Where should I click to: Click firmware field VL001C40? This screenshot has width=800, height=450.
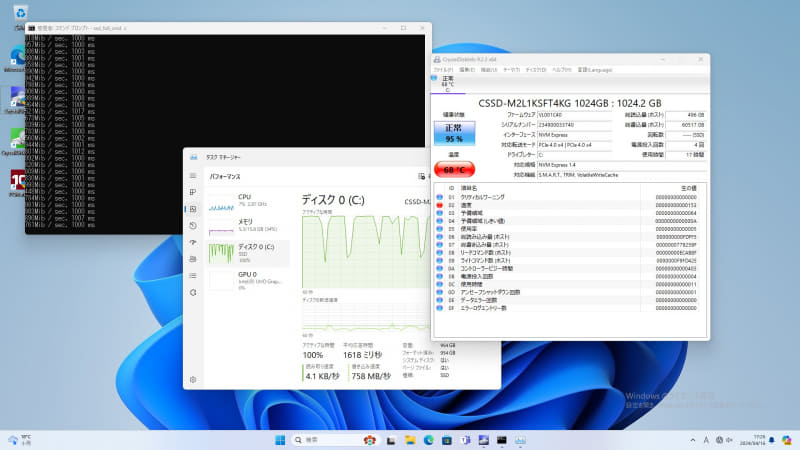[x=574, y=115]
